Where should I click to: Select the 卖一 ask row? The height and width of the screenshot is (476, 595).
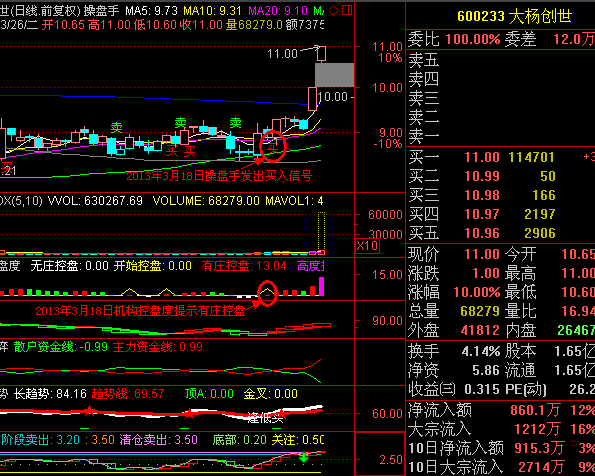(x=501, y=136)
